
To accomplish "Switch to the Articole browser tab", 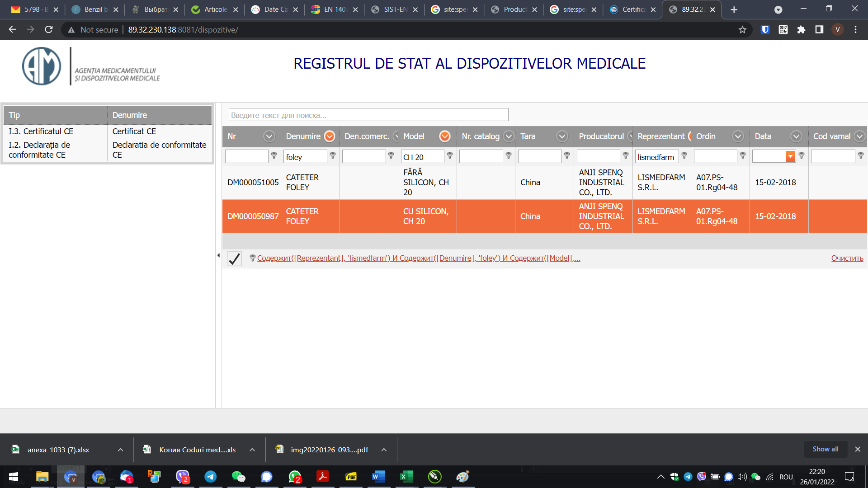I will (215, 9).
